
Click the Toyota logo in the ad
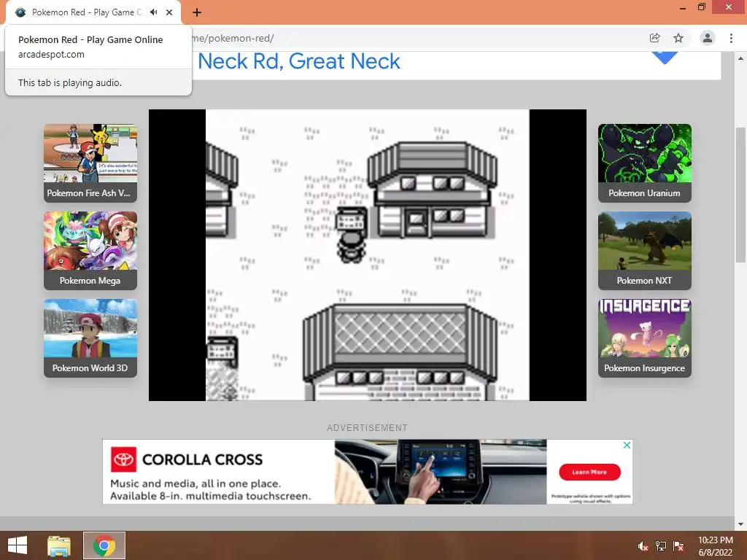tap(124, 459)
